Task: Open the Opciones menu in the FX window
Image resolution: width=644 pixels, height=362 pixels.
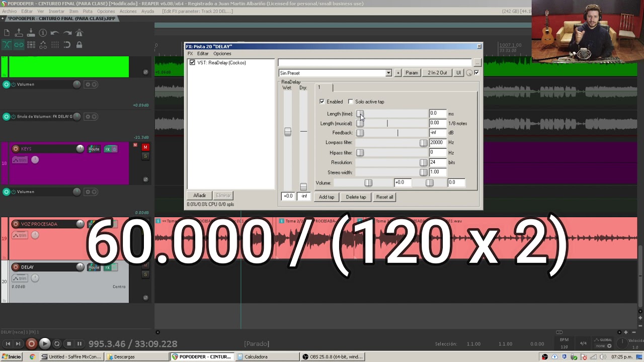Action: [222, 54]
